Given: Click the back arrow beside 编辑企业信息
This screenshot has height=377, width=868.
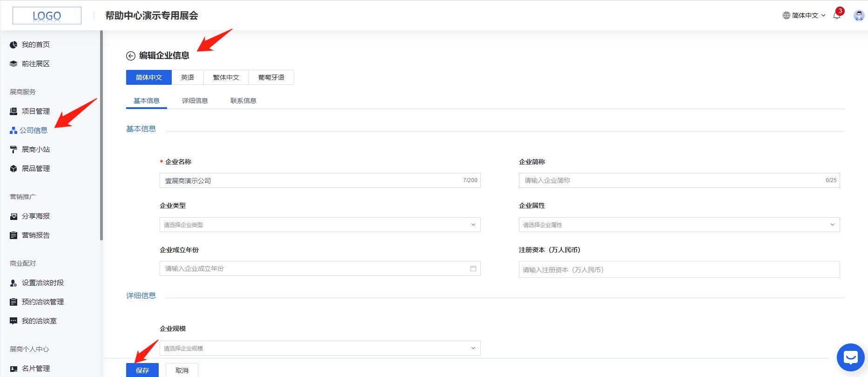Looking at the screenshot, I should [x=131, y=56].
